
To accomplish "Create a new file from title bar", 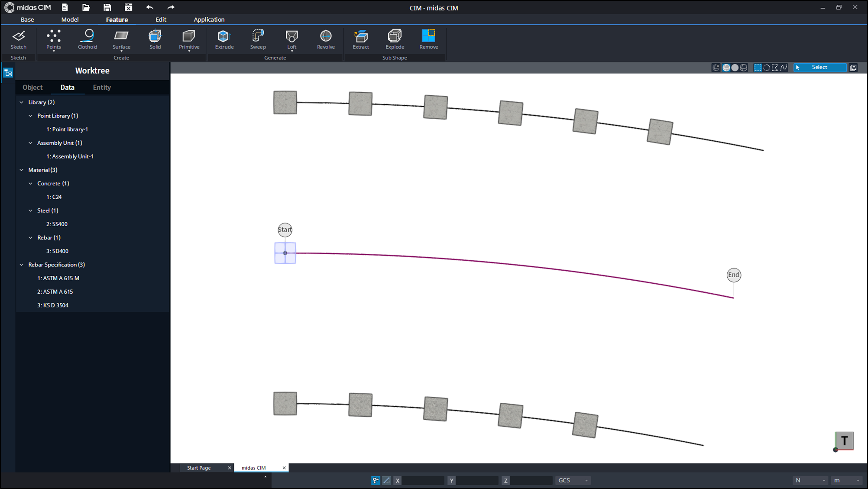I will (x=65, y=7).
